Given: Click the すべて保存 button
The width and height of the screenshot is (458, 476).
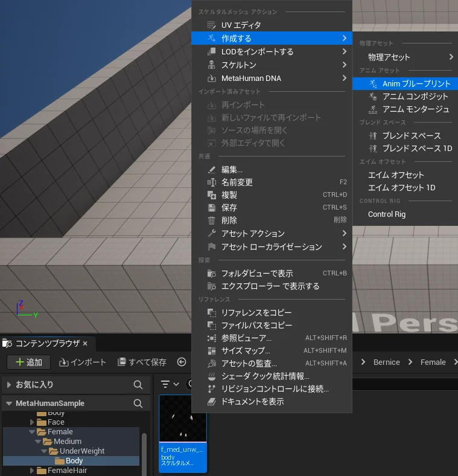Looking at the screenshot, I should (x=142, y=362).
